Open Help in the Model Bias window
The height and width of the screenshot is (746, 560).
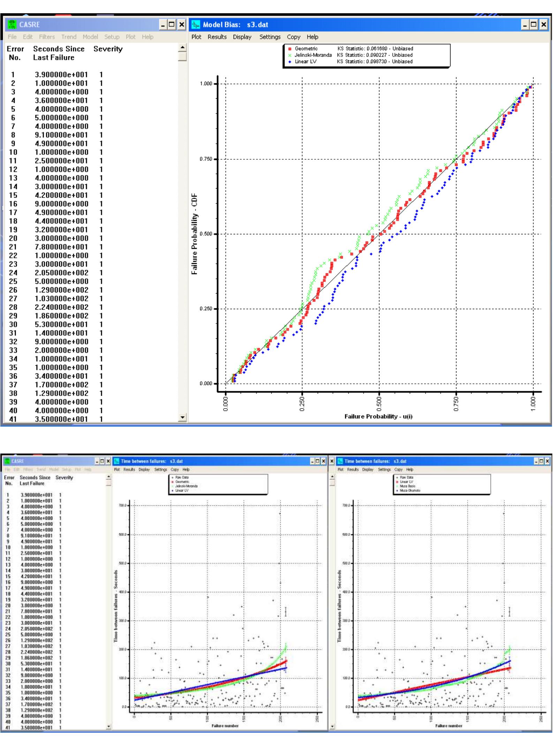click(x=312, y=37)
